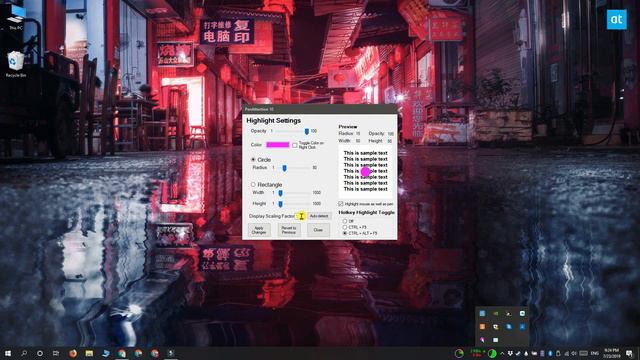Click the Bluetooth tray icon

(550, 353)
